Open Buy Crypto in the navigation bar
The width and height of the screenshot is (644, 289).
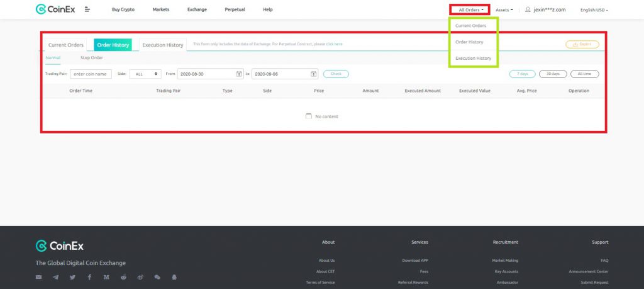tap(123, 9)
